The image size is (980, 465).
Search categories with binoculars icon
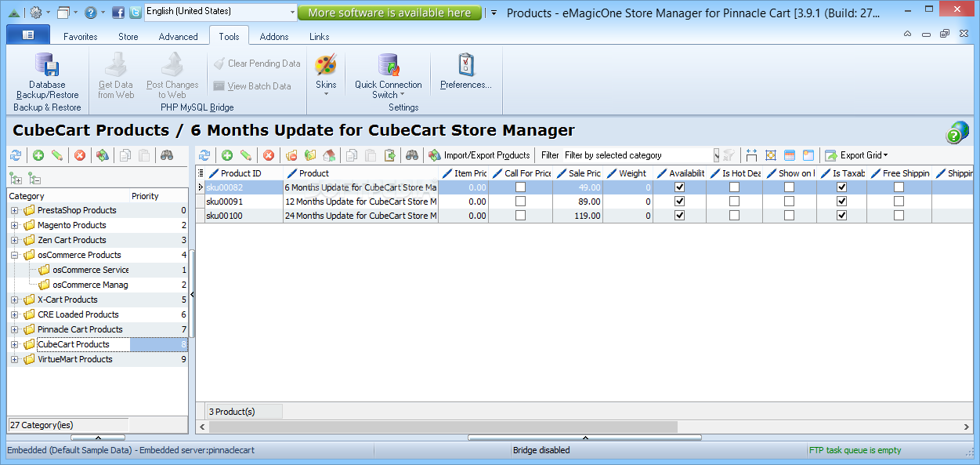coord(167,155)
